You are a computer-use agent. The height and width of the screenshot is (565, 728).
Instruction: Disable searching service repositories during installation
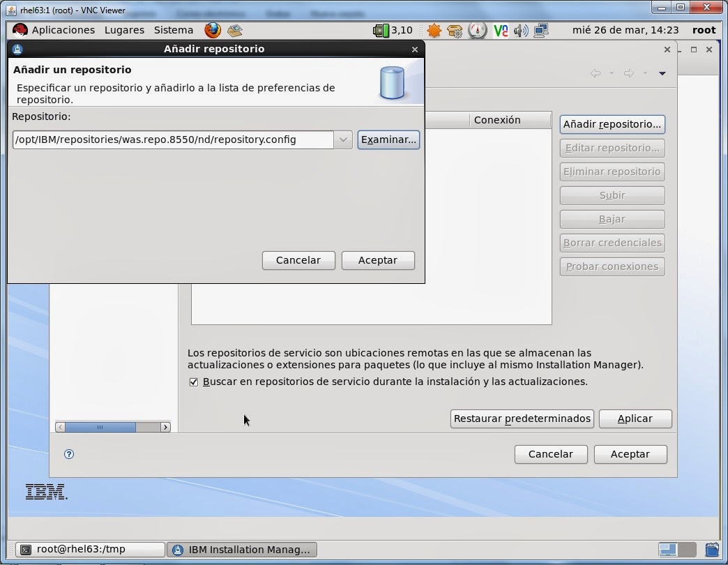pos(194,382)
